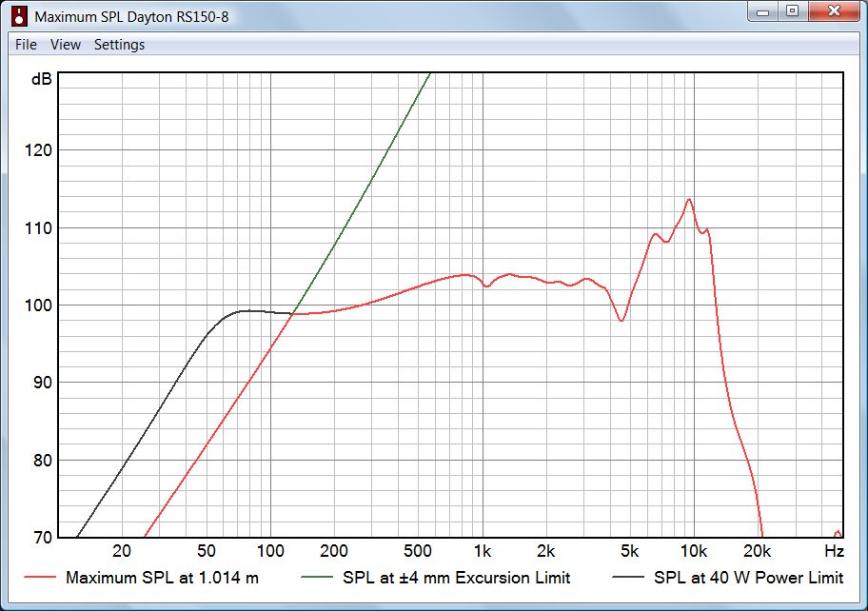Click the 110 value on dB axis
This screenshot has height=611, width=868.
click(x=38, y=228)
